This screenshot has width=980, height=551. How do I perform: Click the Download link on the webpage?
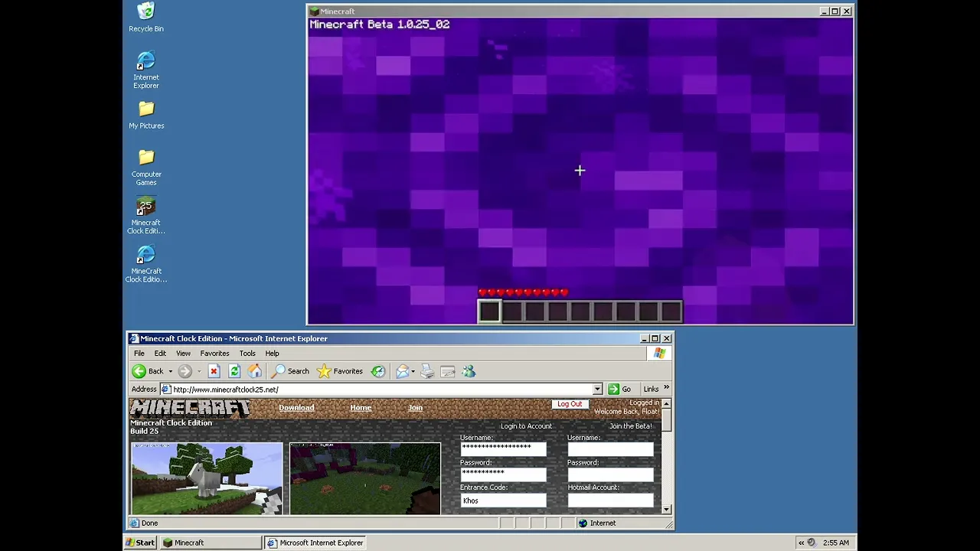pyautogui.click(x=296, y=408)
